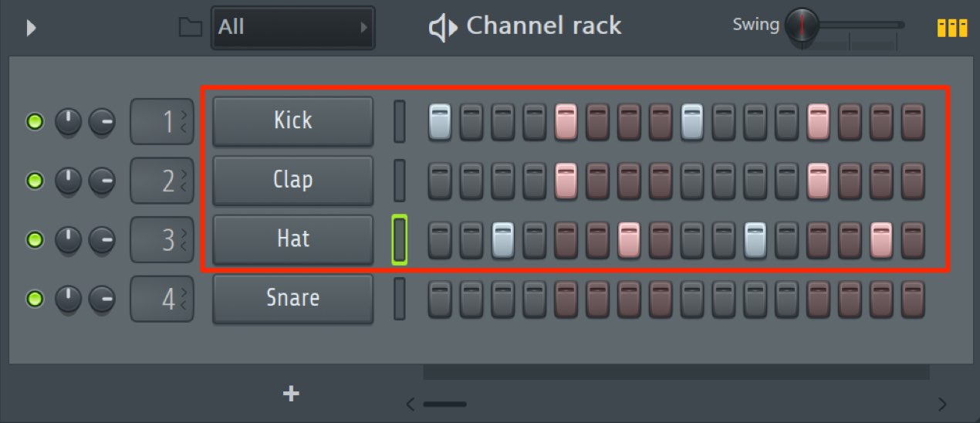Open the Snare channel button
The image size is (980, 423).
293,298
